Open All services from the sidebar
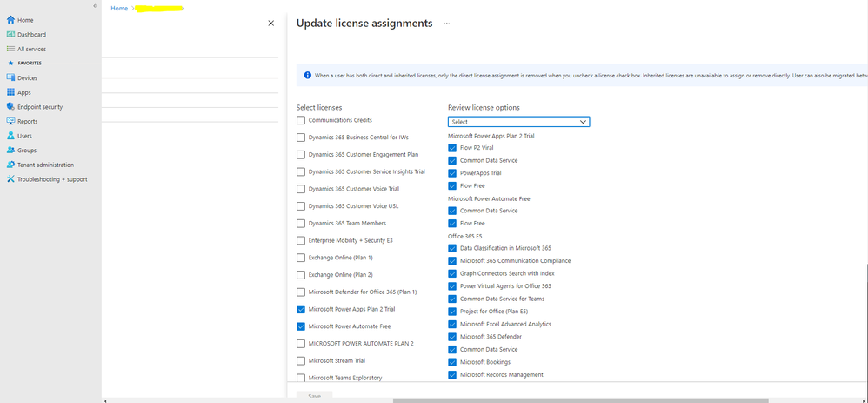 coord(31,49)
